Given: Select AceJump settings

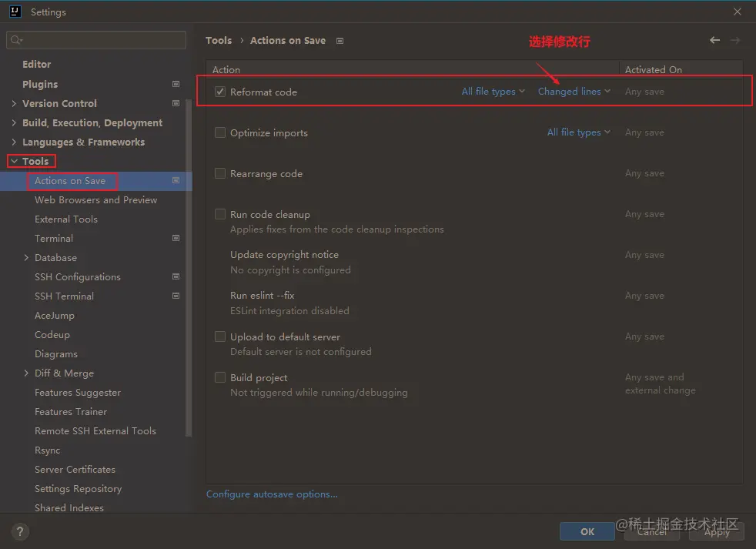Looking at the screenshot, I should pyautogui.click(x=55, y=316).
